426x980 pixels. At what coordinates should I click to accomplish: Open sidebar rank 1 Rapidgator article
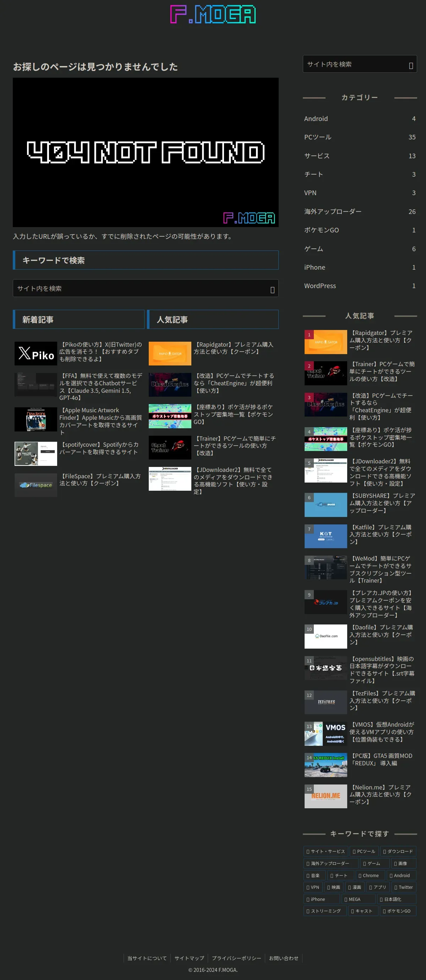point(360,342)
